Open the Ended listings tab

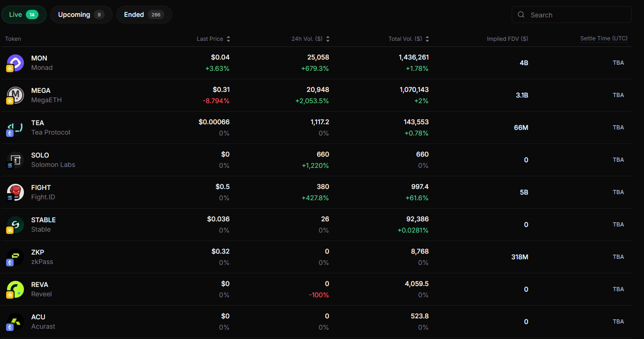coord(144,15)
